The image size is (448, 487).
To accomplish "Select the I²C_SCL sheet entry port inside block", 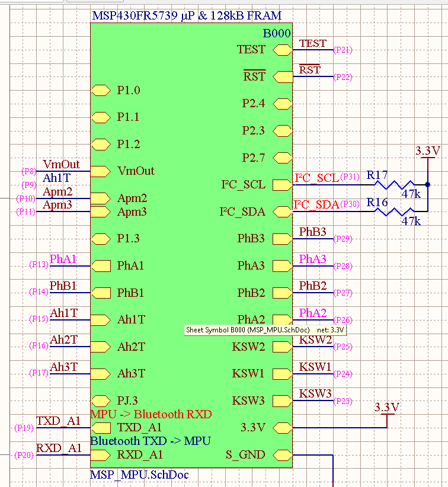I will pos(283,185).
